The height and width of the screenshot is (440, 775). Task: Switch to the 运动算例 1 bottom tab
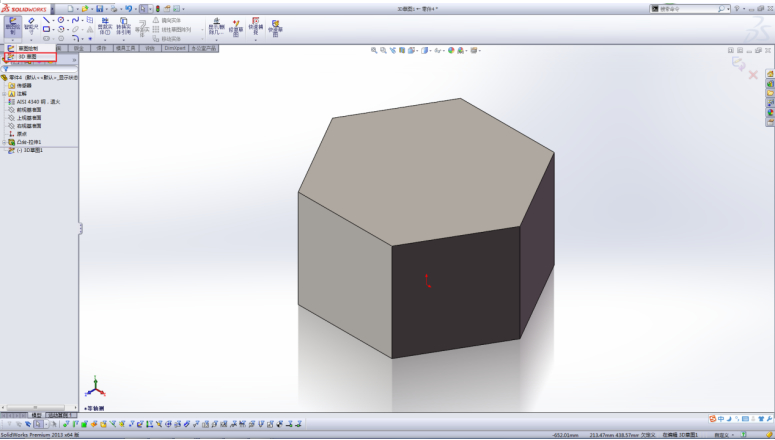click(x=59, y=415)
